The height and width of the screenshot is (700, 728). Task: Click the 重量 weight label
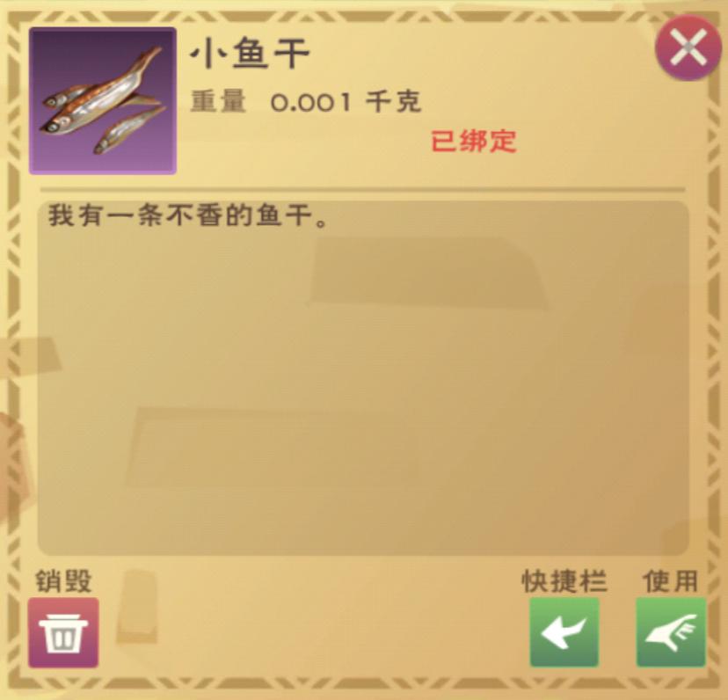point(218,101)
